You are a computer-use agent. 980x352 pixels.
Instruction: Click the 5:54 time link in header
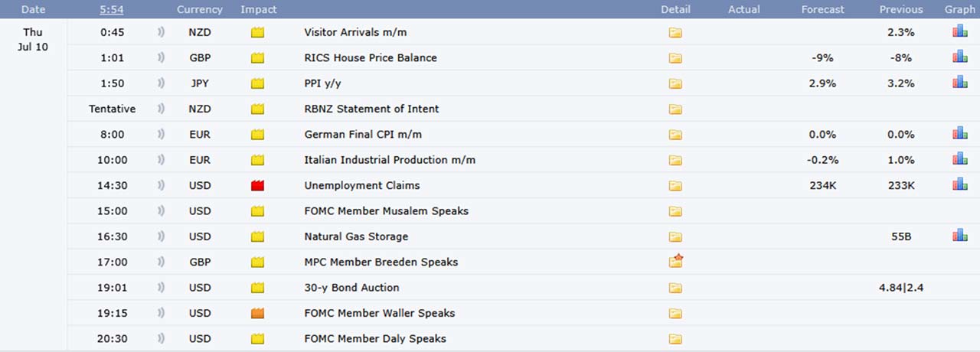[112, 9]
